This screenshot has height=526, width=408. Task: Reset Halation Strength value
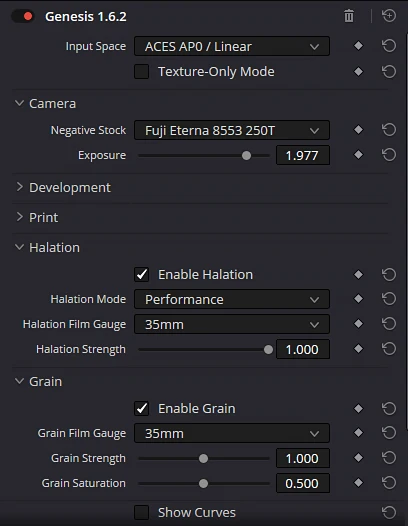pyautogui.click(x=389, y=349)
